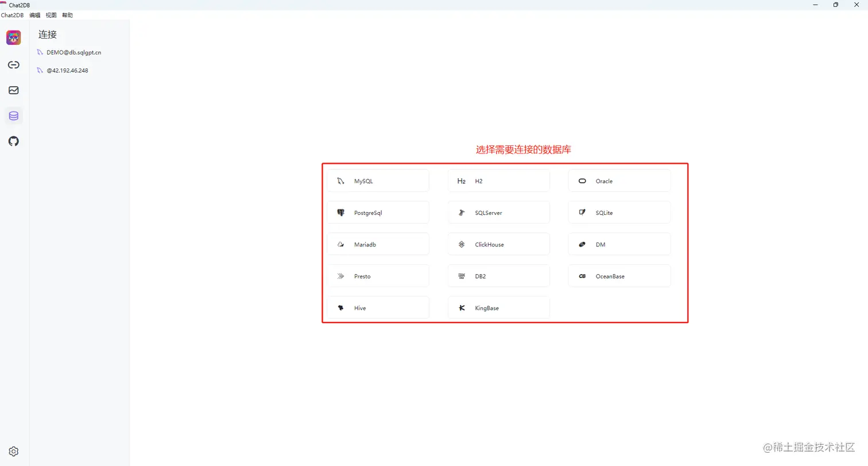This screenshot has height=466, width=868.
Task: Click the icon beside DEMO@db.sqlgpt.cn connection
Action: coord(40,52)
